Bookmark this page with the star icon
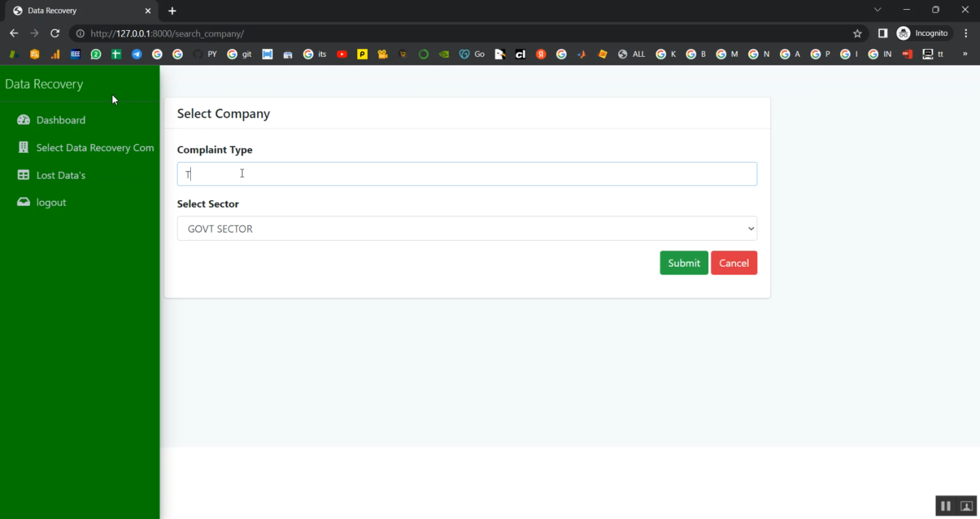The height and width of the screenshot is (519, 980). pos(857,33)
